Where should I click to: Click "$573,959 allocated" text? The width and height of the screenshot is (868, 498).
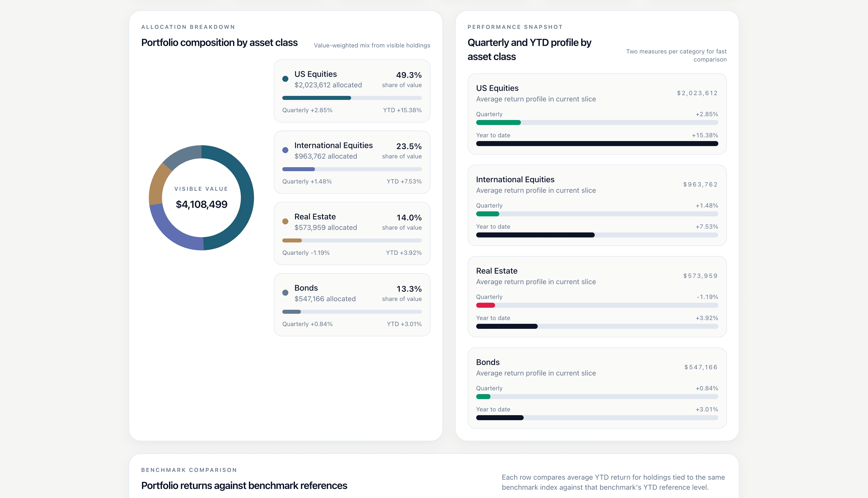click(x=325, y=227)
